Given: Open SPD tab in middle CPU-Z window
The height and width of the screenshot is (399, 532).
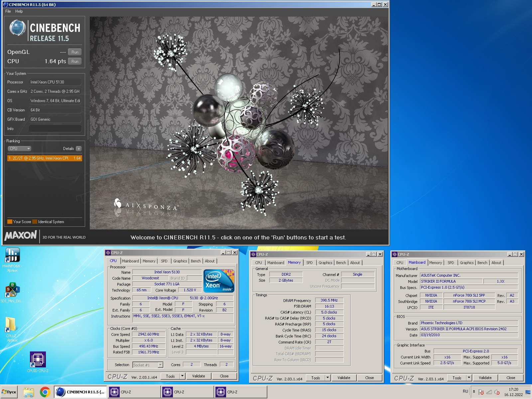Looking at the screenshot, I should 310,263.
